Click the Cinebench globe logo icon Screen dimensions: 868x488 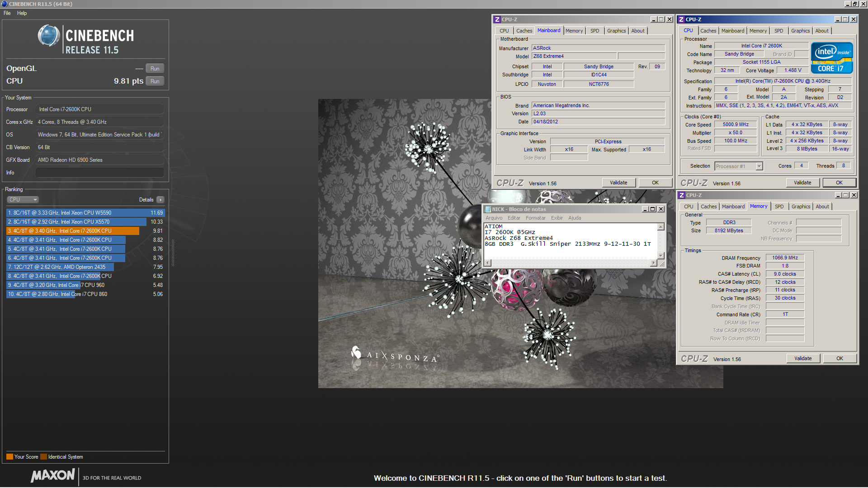click(x=49, y=36)
